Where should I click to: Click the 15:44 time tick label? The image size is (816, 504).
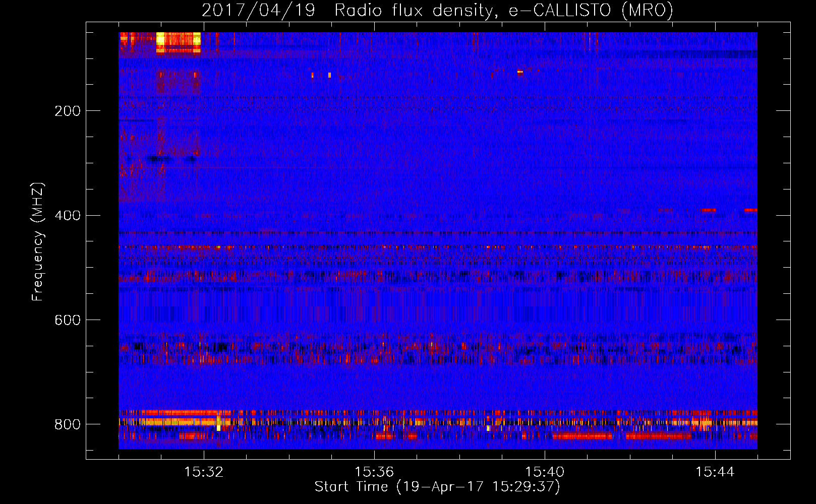(x=715, y=472)
